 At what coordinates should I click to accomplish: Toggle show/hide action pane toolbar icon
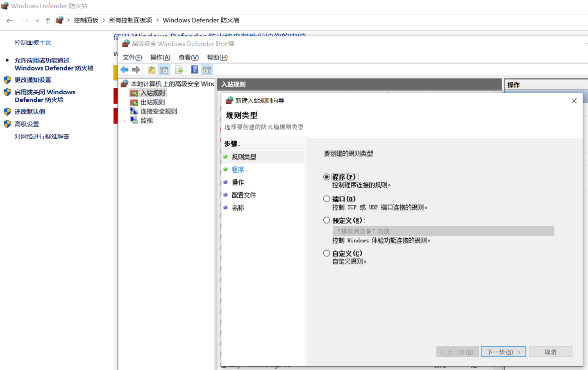tap(207, 70)
